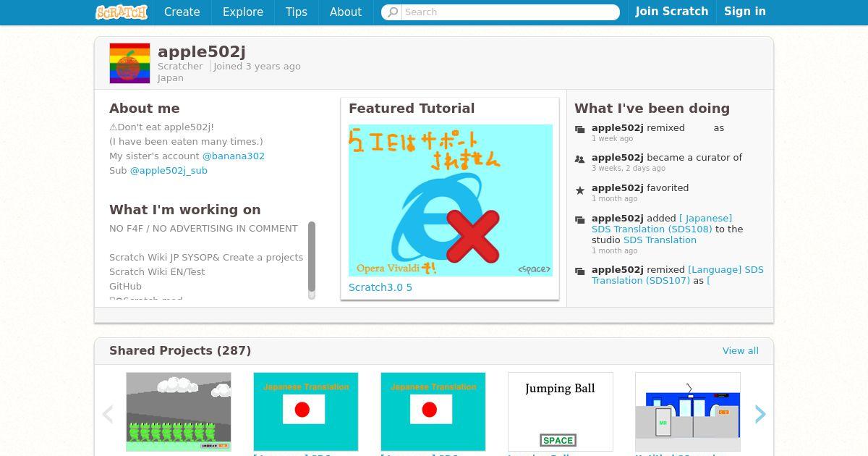Click apple502j name in favorited activity
Image resolution: width=868 pixels, height=456 pixels.
(618, 188)
